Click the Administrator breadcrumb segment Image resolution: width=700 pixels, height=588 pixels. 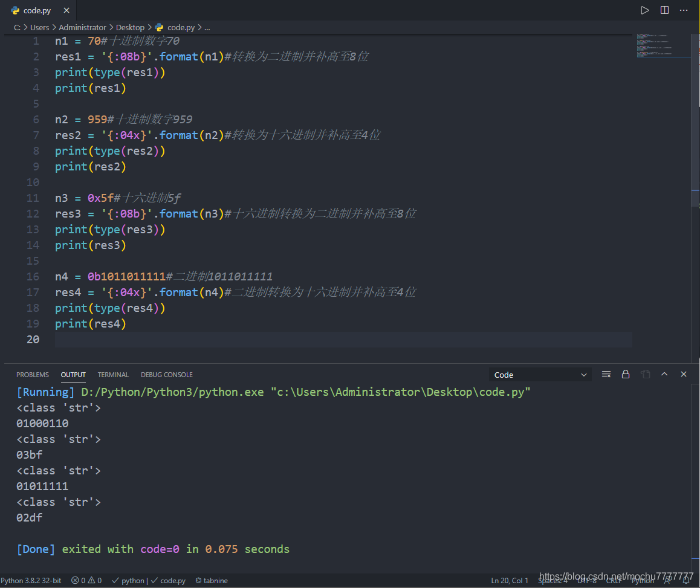click(x=83, y=27)
